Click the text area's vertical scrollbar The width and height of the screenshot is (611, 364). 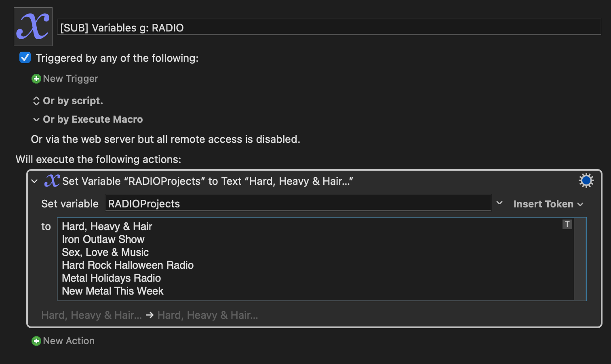580,259
